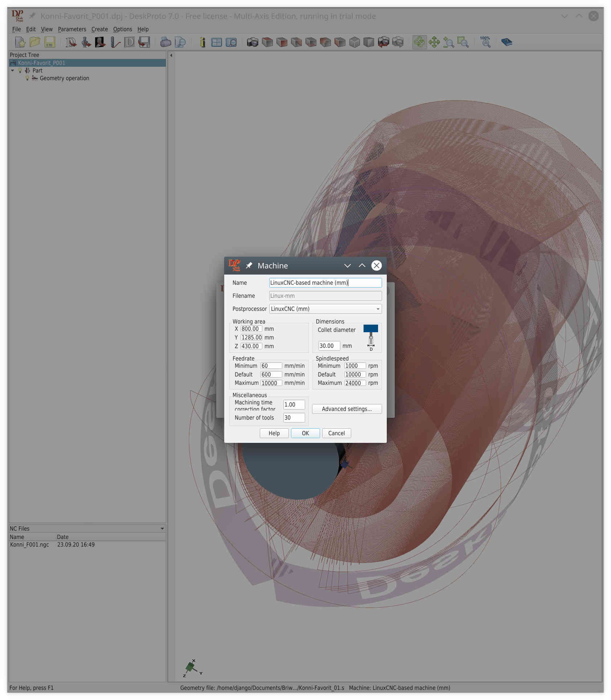Open the Options menu

pos(122,29)
